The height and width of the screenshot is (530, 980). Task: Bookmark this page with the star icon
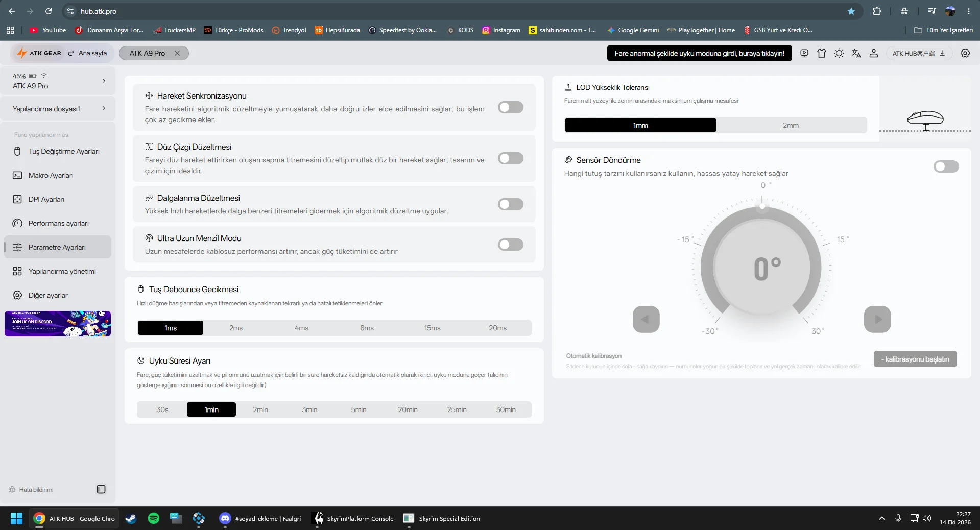[851, 11]
